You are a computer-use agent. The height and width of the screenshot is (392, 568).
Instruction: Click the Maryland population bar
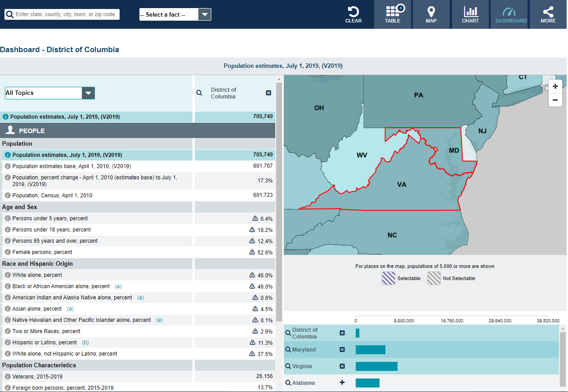click(x=371, y=350)
